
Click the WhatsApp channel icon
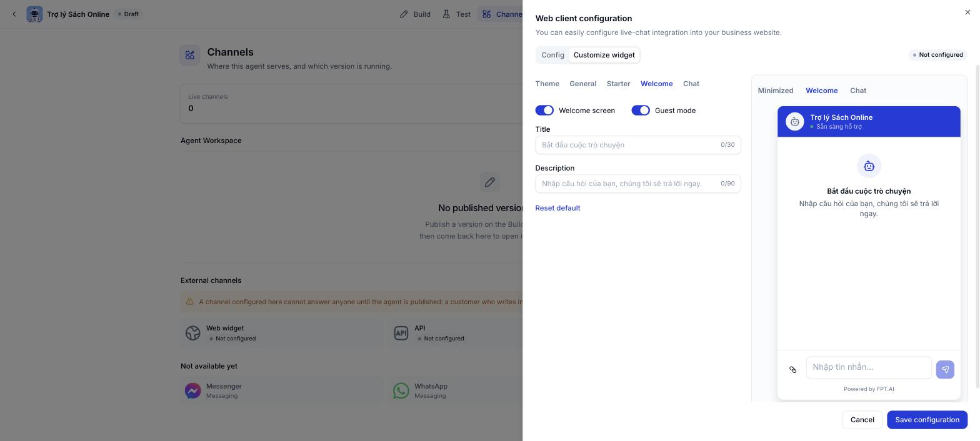point(401,390)
